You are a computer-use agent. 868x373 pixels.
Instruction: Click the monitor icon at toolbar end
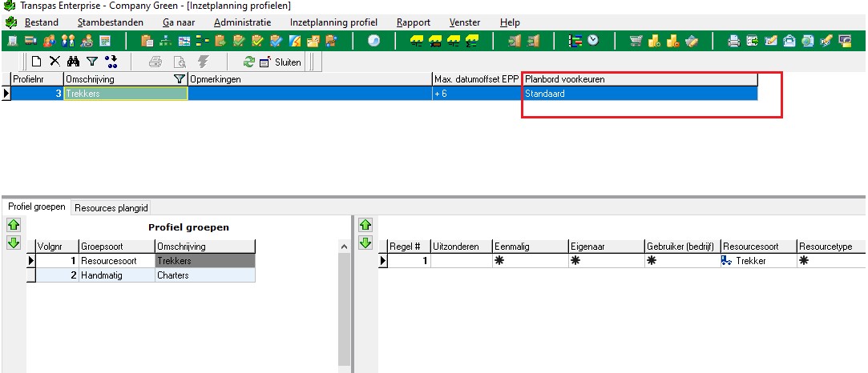pos(845,41)
